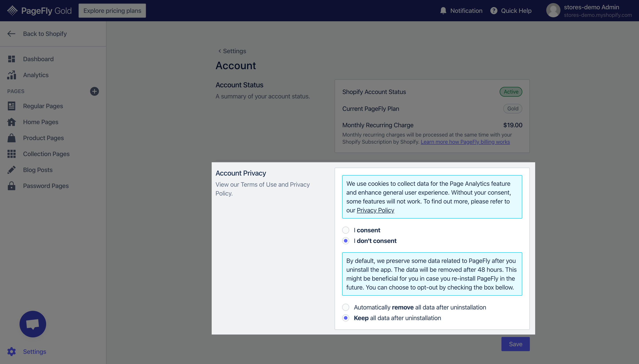
Task: Click the back arrow next to Back to Shopify
Action: (12, 34)
